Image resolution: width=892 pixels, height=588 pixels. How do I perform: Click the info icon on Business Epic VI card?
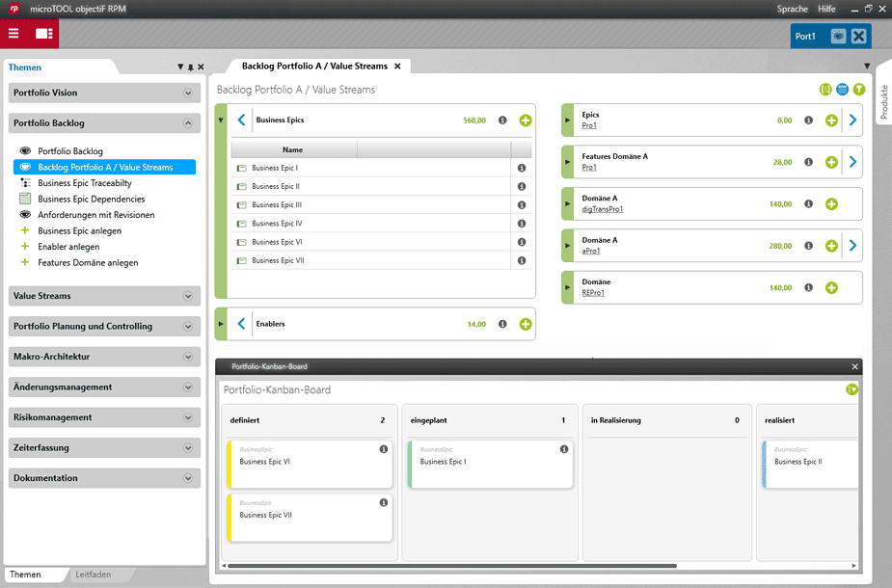pos(383,449)
